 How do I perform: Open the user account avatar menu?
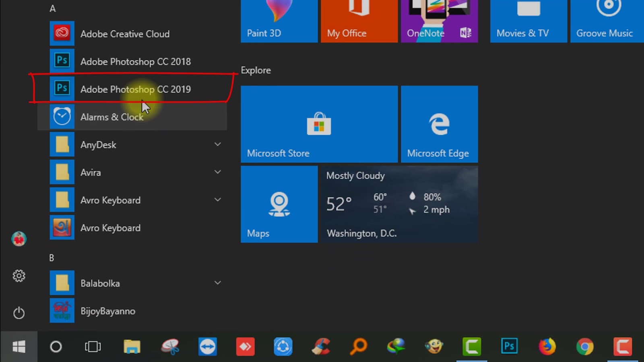(19, 239)
